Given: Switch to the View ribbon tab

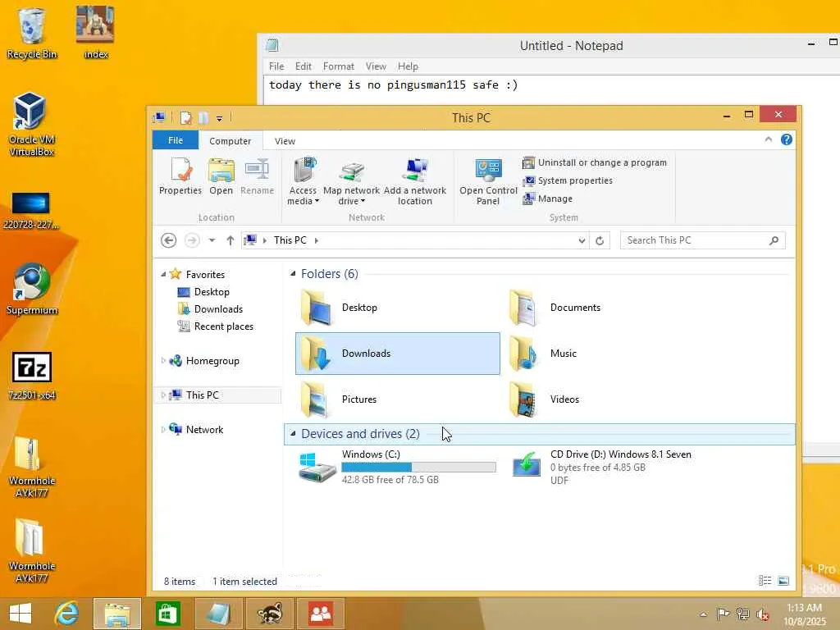Looking at the screenshot, I should coord(285,141).
